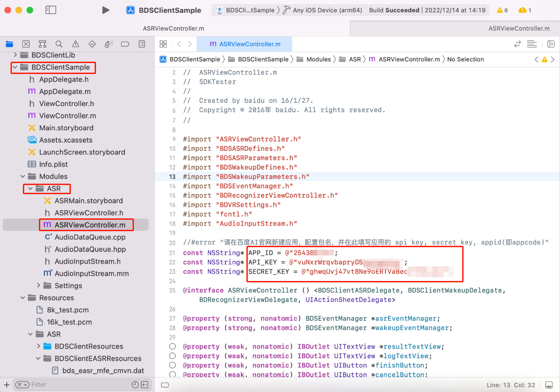Open the Debug navigator

click(x=109, y=44)
